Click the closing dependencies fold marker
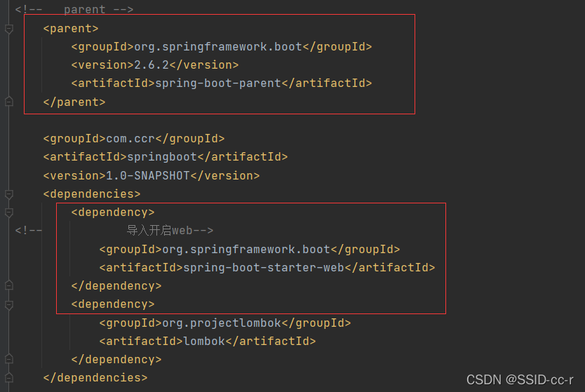Screen dimensions: 585x392 pos(9,377)
